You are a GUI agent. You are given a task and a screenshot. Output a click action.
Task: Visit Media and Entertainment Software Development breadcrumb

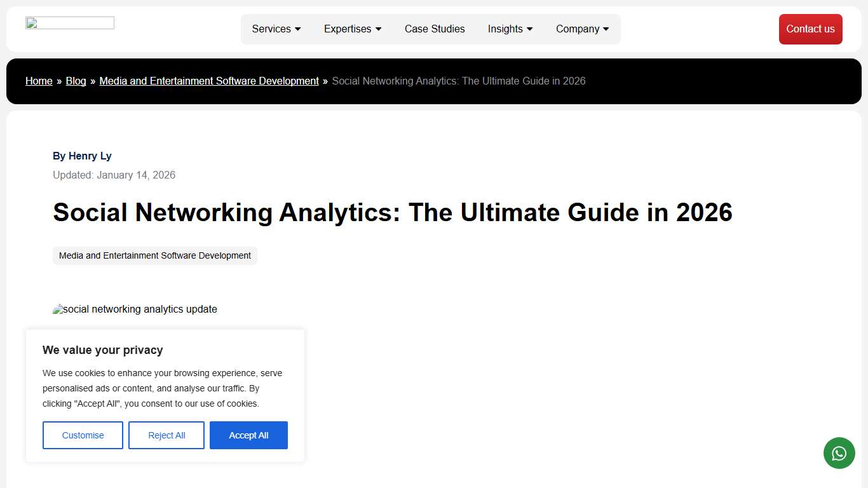[x=209, y=81]
